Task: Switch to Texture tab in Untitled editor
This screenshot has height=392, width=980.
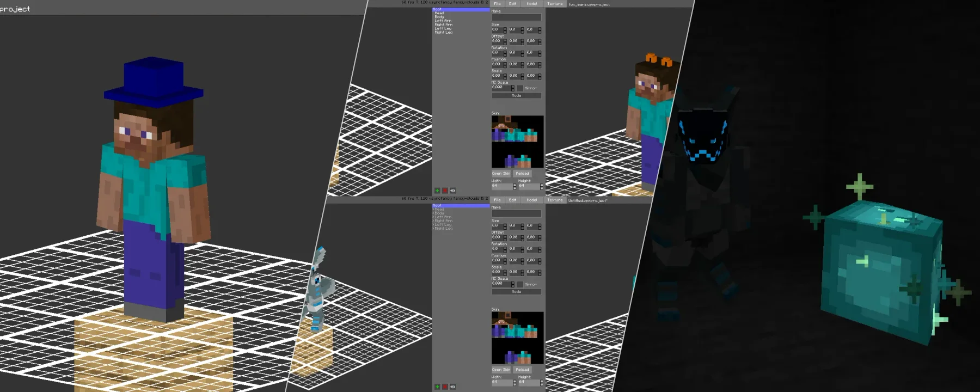Action: pyautogui.click(x=555, y=200)
